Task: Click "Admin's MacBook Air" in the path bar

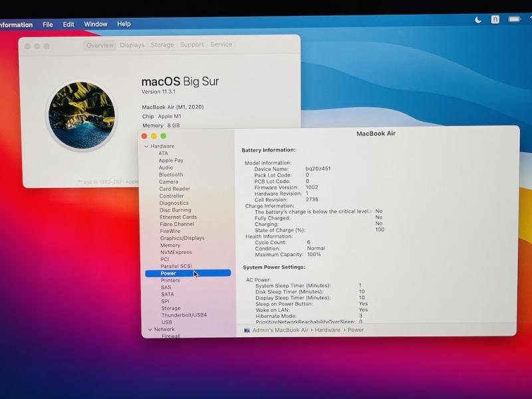Action: click(281, 330)
